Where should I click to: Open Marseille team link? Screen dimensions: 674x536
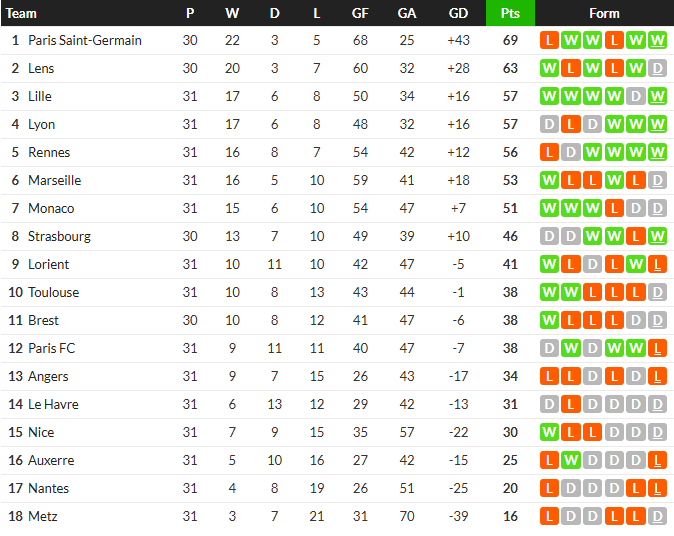point(55,180)
